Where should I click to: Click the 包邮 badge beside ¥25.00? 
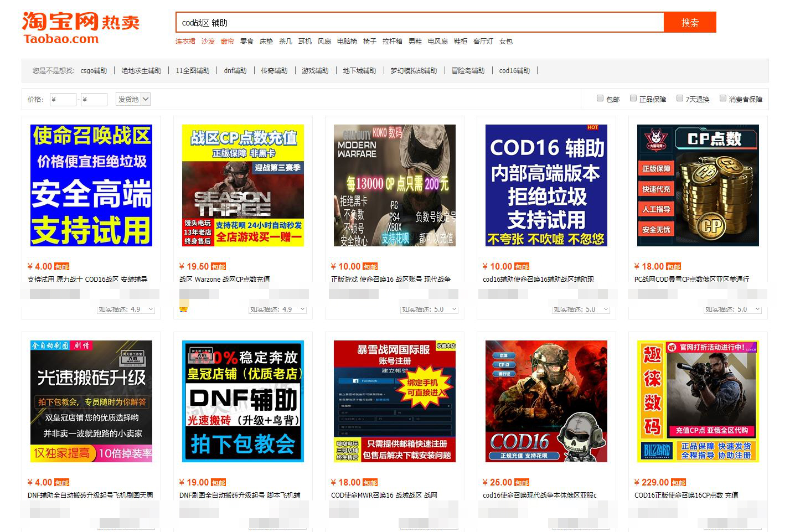click(522, 483)
